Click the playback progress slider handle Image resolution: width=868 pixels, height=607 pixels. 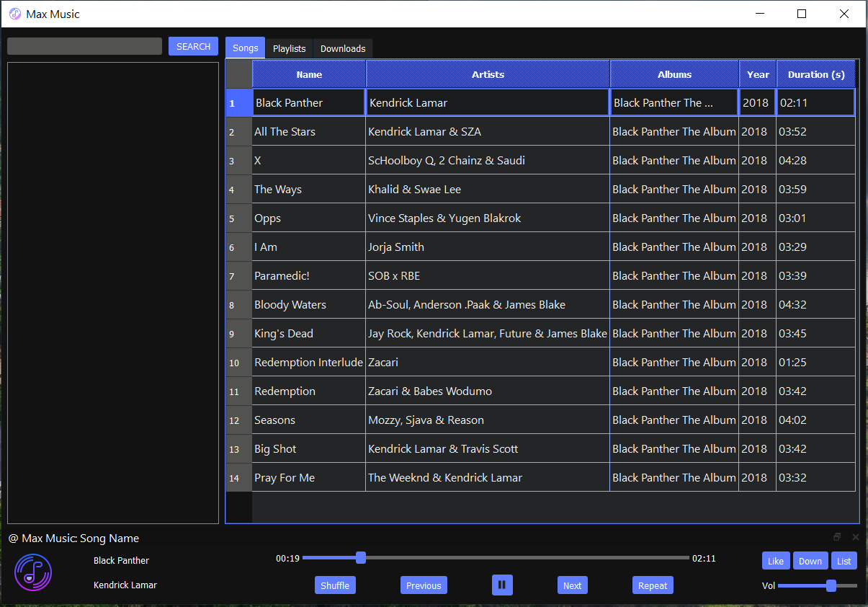361,558
